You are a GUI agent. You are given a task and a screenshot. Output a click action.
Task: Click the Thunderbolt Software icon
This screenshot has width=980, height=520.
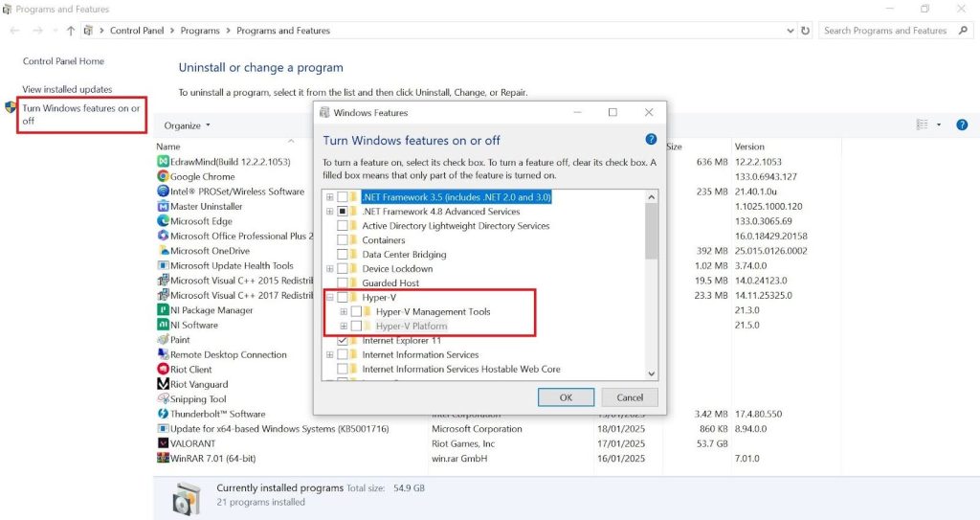click(163, 415)
